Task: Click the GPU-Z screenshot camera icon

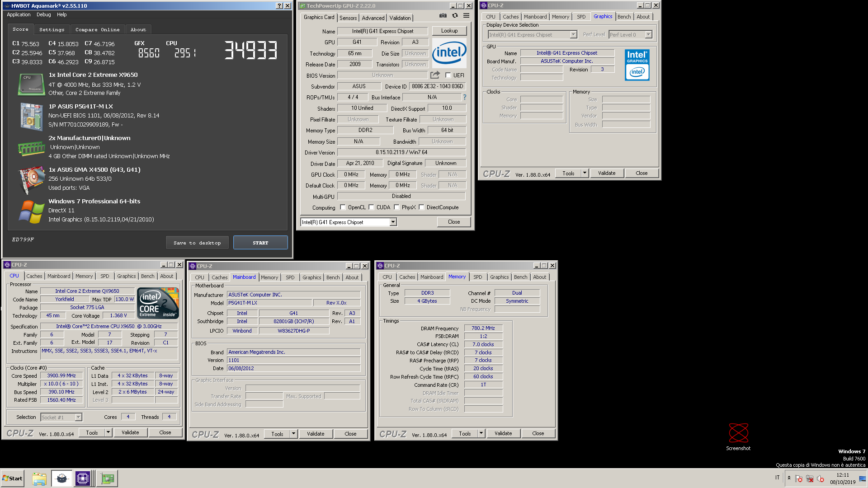Action: coord(443,16)
